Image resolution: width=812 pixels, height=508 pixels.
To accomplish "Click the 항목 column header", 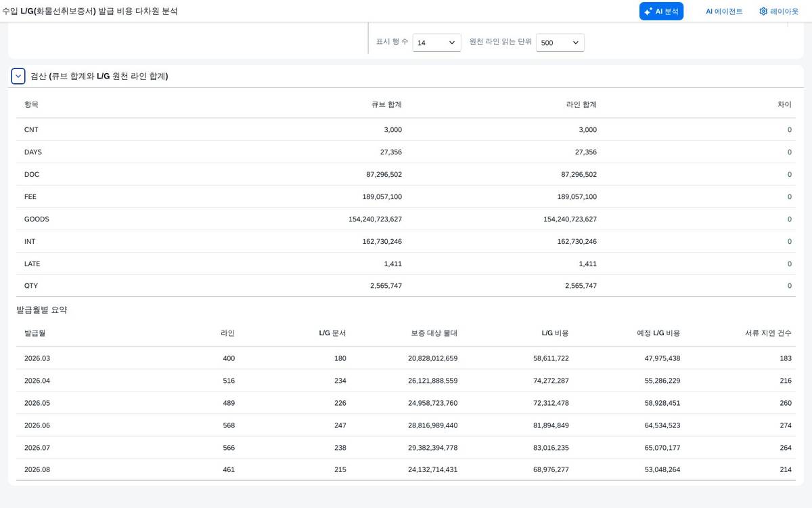I will 31,104.
